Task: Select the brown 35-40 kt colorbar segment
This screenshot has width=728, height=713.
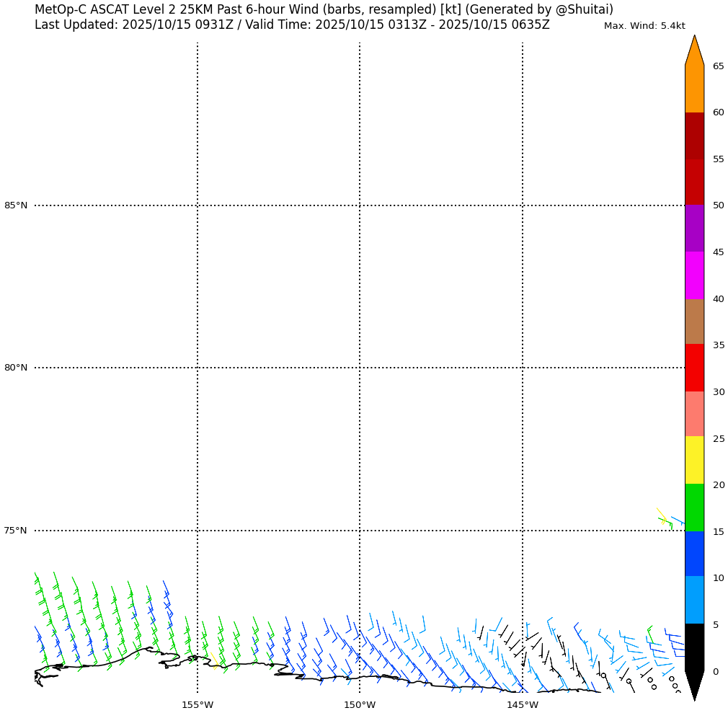Action: pyautogui.click(x=694, y=322)
